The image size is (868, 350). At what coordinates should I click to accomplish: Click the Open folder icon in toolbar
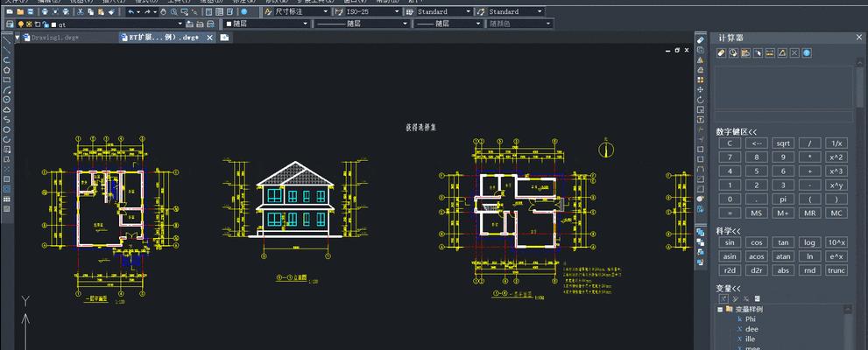pos(20,11)
